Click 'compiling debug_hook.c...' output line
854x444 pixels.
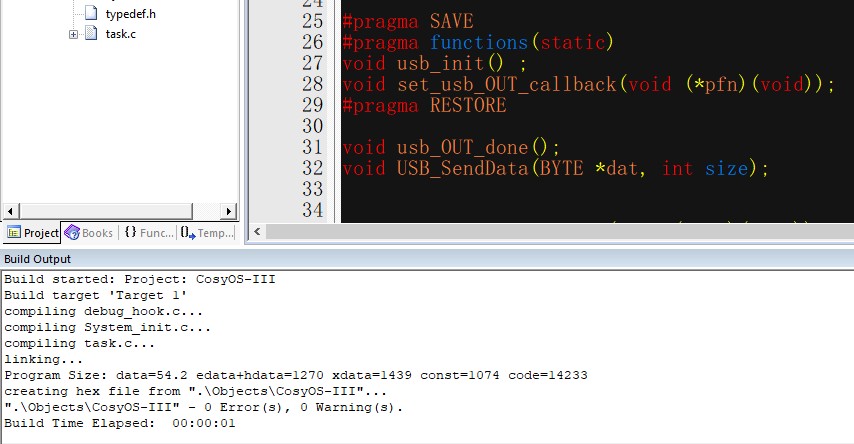[x=103, y=312]
